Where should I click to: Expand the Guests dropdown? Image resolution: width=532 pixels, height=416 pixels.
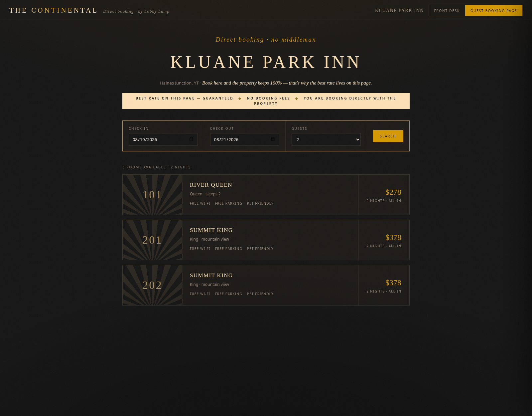326,139
